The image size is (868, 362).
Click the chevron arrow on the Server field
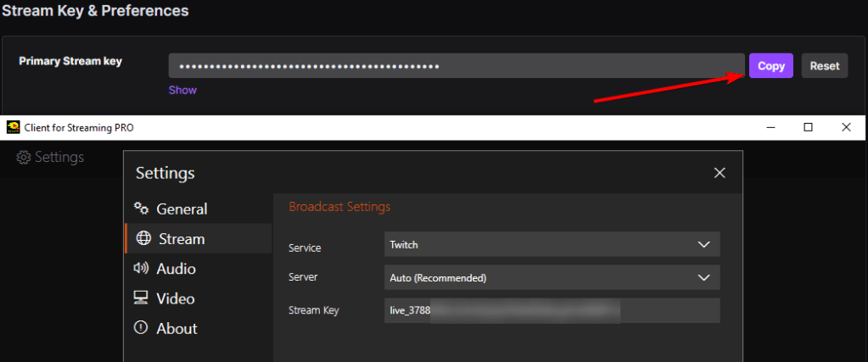703,277
